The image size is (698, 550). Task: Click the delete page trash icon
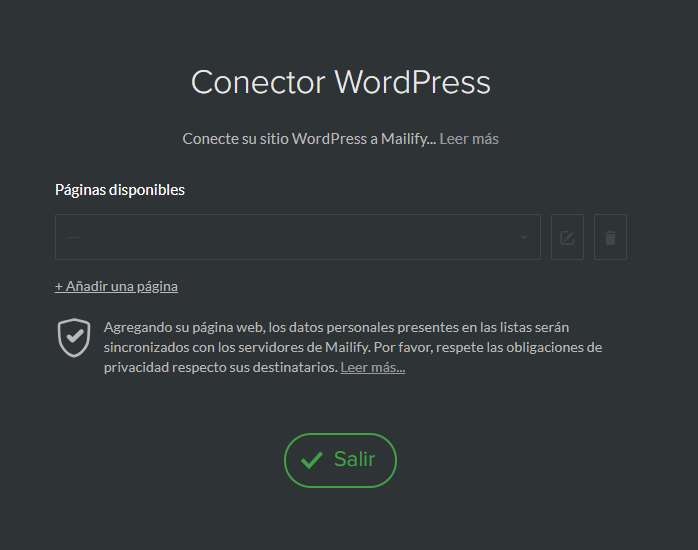[610, 237]
